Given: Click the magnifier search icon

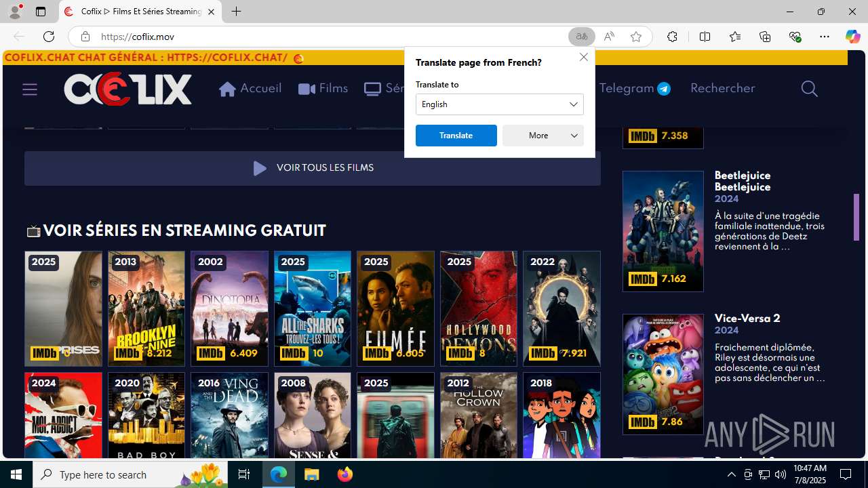Looking at the screenshot, I should 809,89.
